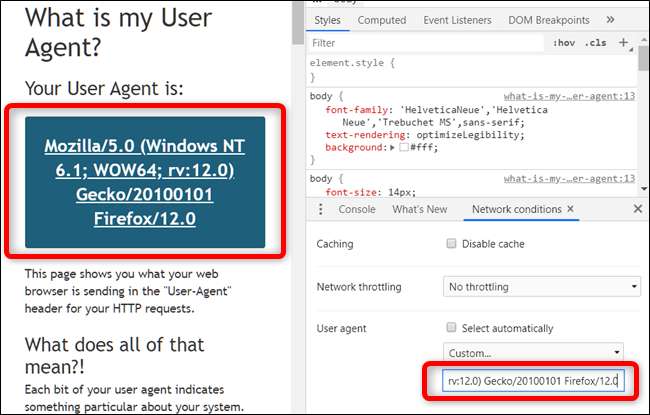Click the Mozilla/5.0 user agent link
The width and height of the screenshot is (650, 415).
(145, 182)
